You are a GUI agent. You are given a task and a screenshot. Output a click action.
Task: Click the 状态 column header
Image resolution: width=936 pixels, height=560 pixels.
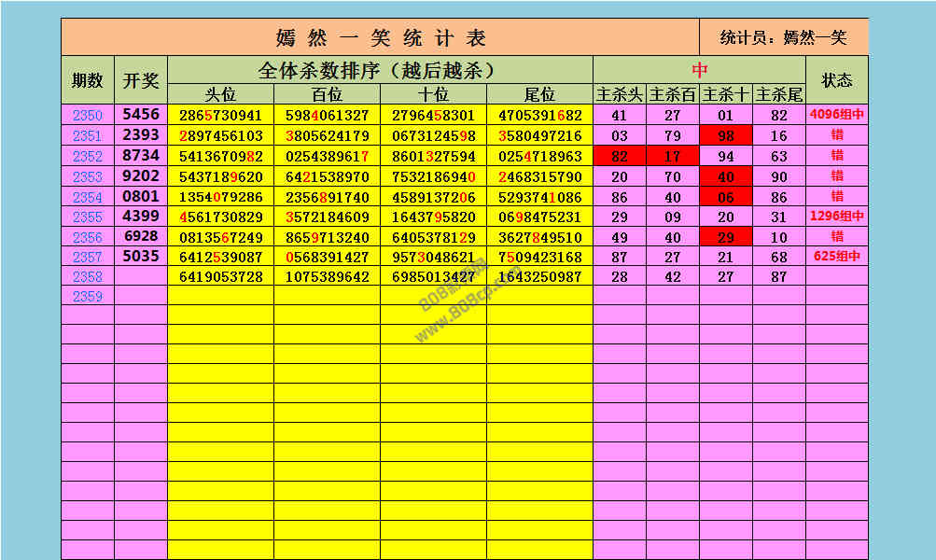coord(836,80)
